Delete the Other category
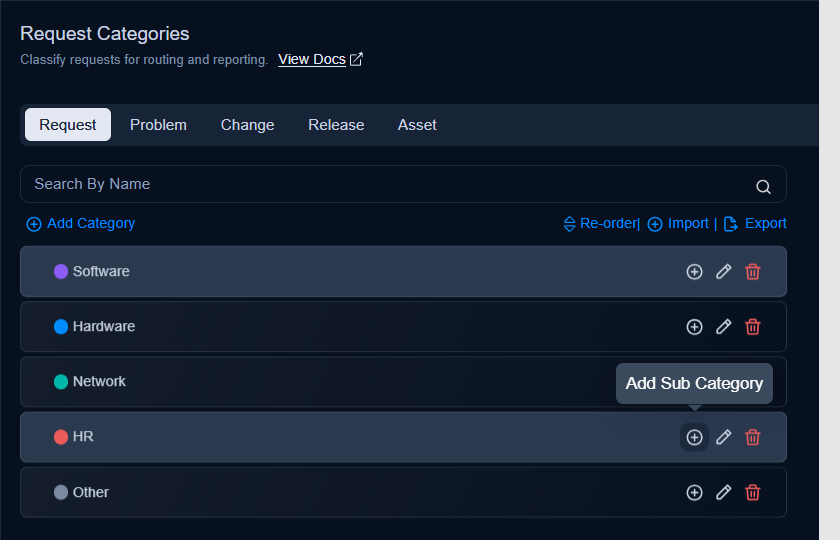 753,492
